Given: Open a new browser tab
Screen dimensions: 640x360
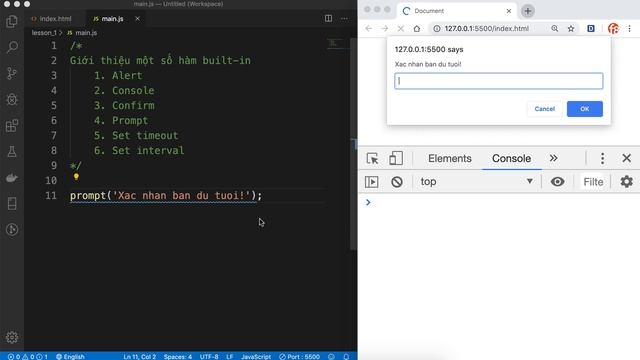Looking at the screenshot, I should pyautogui.click(x=527, y=11).
